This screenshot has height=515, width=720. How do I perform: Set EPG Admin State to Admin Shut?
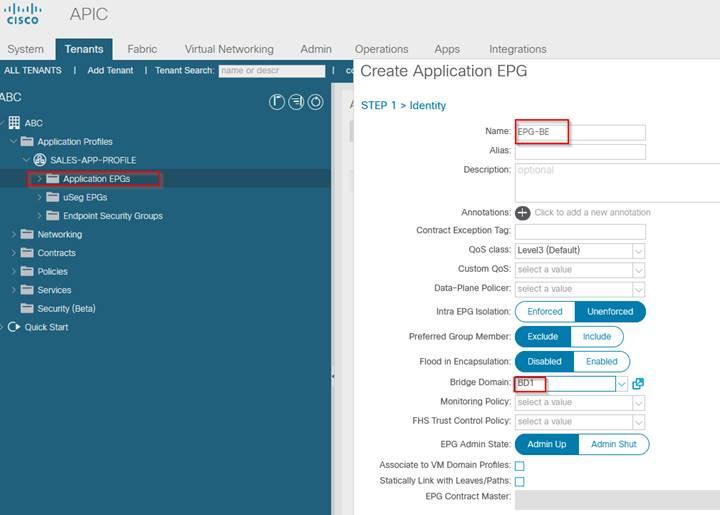(614, 444)
